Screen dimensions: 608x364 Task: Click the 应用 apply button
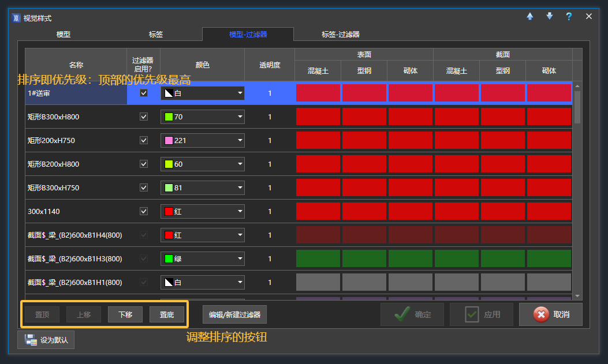pyautogui.click(x=482, y=314)
